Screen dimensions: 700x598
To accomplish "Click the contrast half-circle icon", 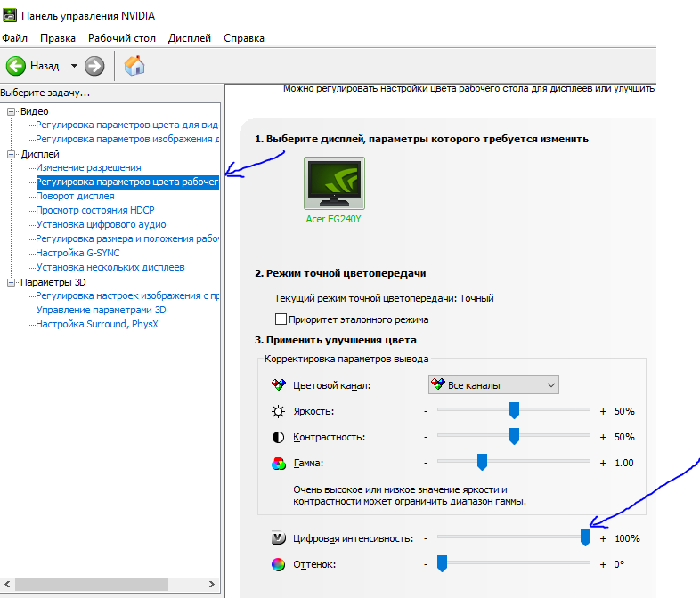I will pyautogui.click(x=278, y=437).
